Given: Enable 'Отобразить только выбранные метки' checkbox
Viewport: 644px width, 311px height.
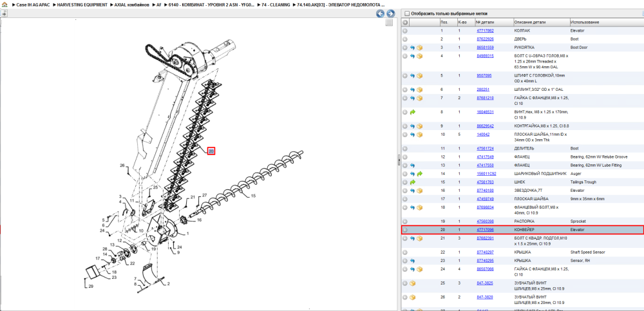Looking at the screenshot, I should 406,14.
